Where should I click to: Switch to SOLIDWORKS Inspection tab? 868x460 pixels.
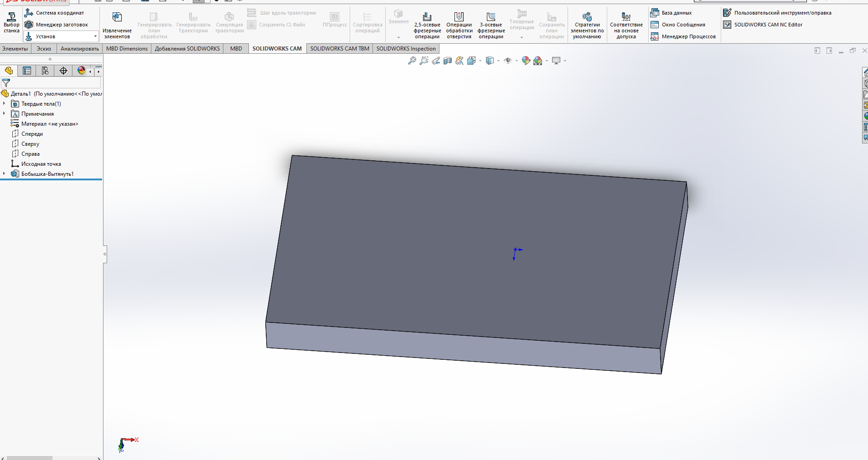(406, 49)
